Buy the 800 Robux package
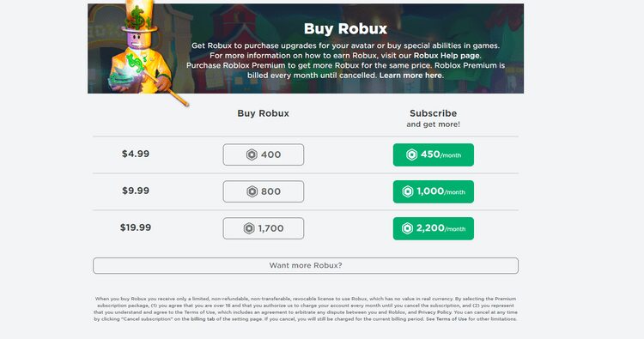 [264, 191]
